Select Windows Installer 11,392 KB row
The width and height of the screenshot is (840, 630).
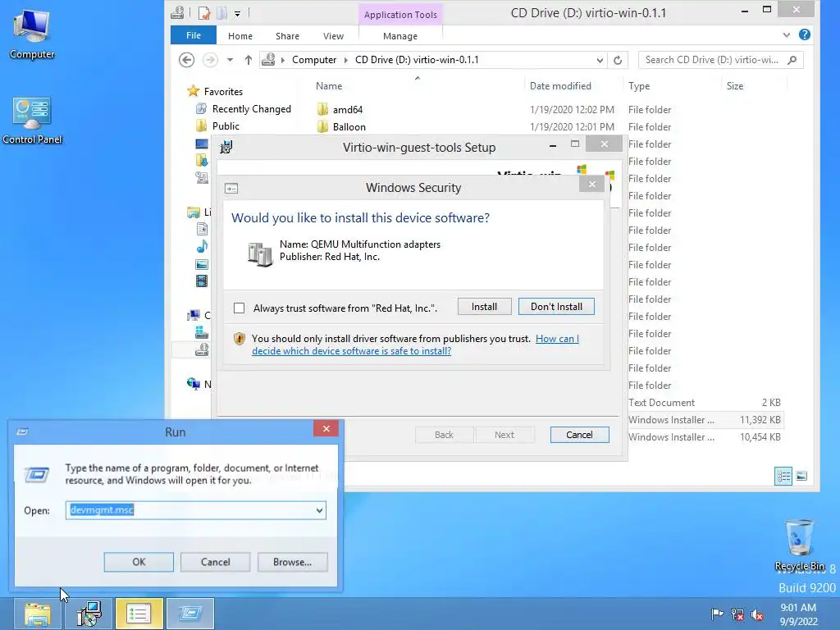(x=705, y=419)
